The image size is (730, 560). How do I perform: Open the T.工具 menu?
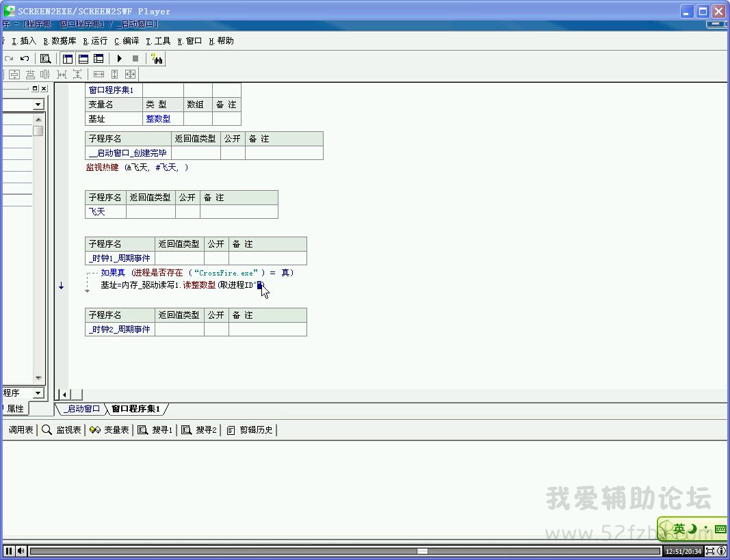click(x=158, y=41)
